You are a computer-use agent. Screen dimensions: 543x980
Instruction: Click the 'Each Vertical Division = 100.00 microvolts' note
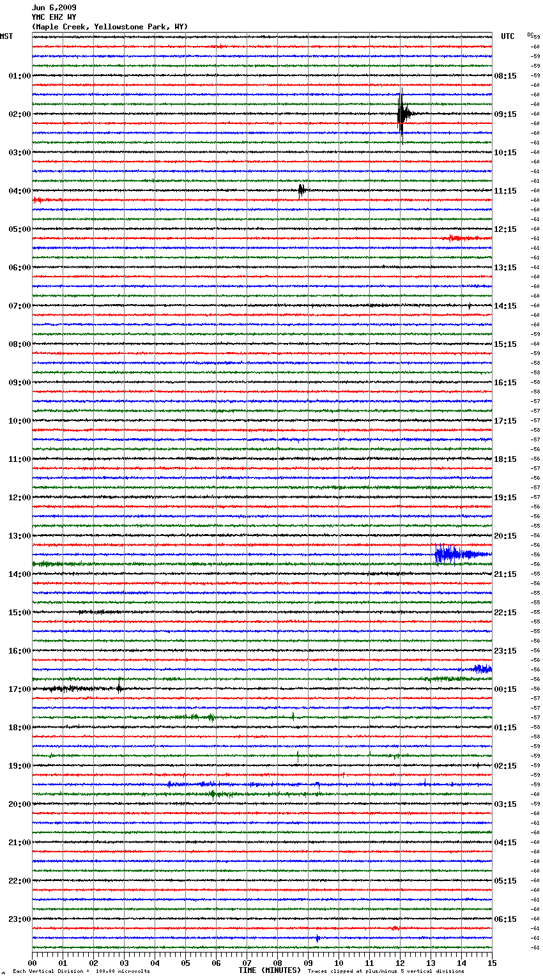click(81, 972)
